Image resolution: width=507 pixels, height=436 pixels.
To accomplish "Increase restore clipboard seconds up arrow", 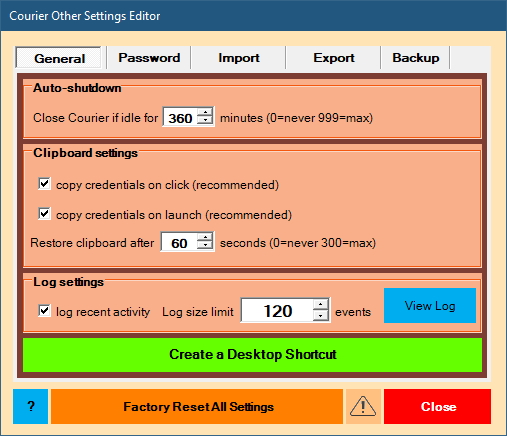I will coord(205,237).
